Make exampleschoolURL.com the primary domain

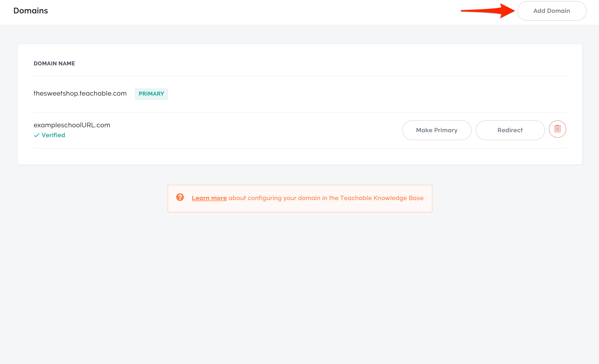pyautogui.click(x=437, y=130)
